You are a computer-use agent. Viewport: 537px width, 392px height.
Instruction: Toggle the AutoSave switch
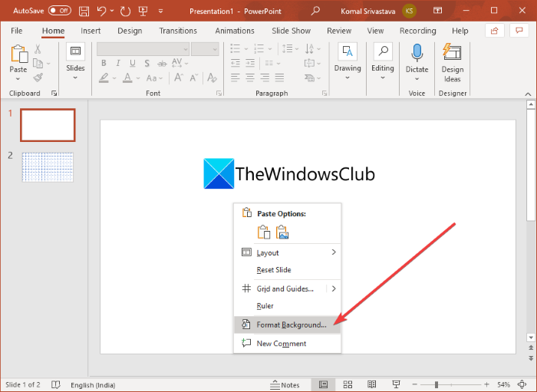click(60, 11)
